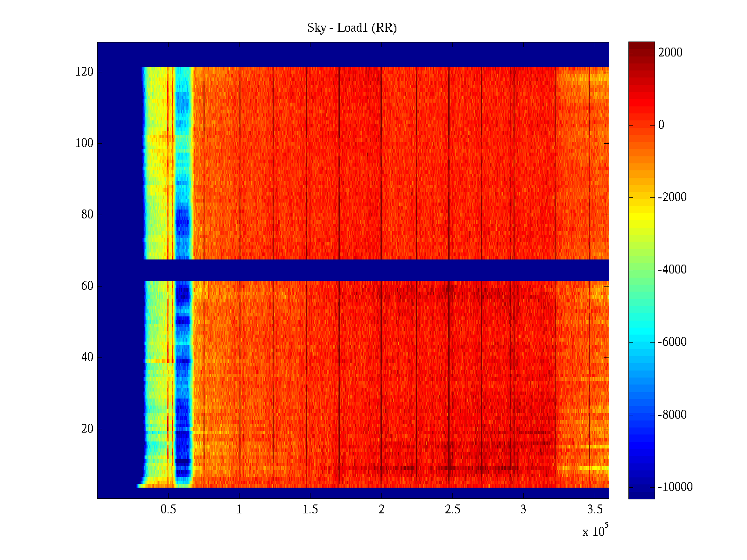
Task: Select the x-axis tick label 2.5
Action: click(452, 510)
